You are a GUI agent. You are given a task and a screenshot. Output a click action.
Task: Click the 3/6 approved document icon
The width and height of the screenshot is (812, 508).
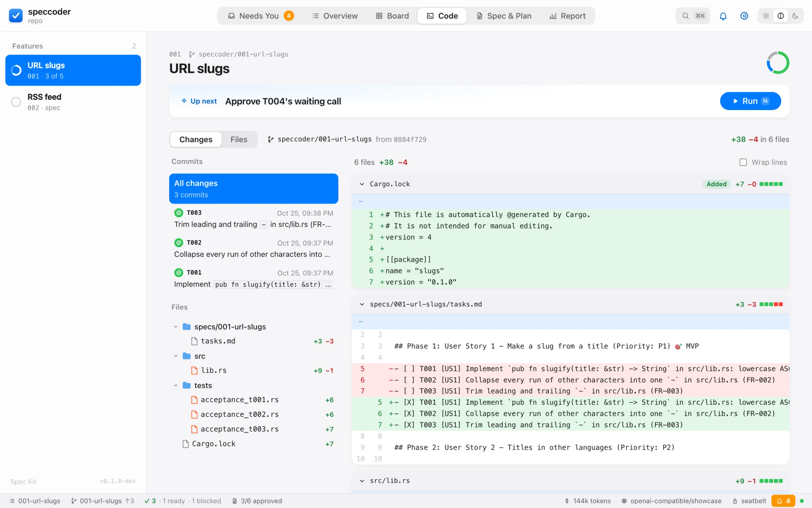click(234, 501)
